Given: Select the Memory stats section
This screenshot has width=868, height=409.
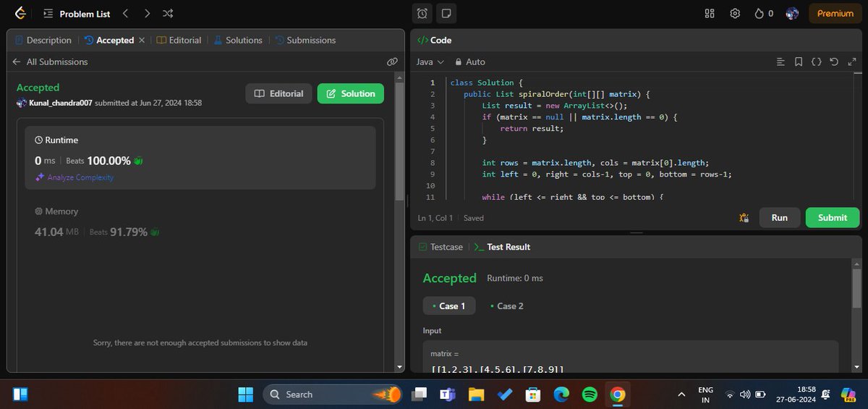Looking at the screenshot, I should (x=200, y=222).
